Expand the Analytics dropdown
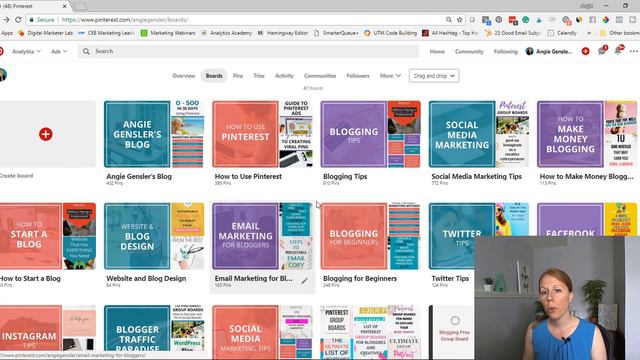640x360 pixels. (x=26, y=51)
